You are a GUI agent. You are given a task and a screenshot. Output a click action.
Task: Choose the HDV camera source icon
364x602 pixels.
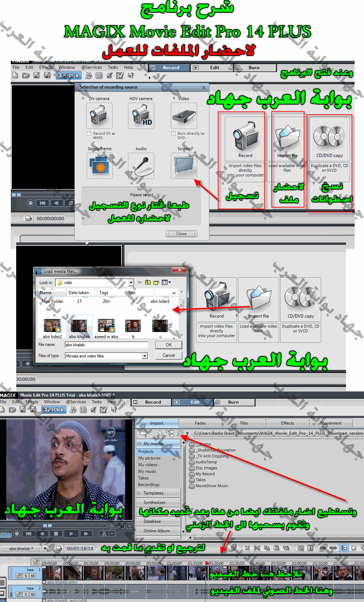coord(141,116)
